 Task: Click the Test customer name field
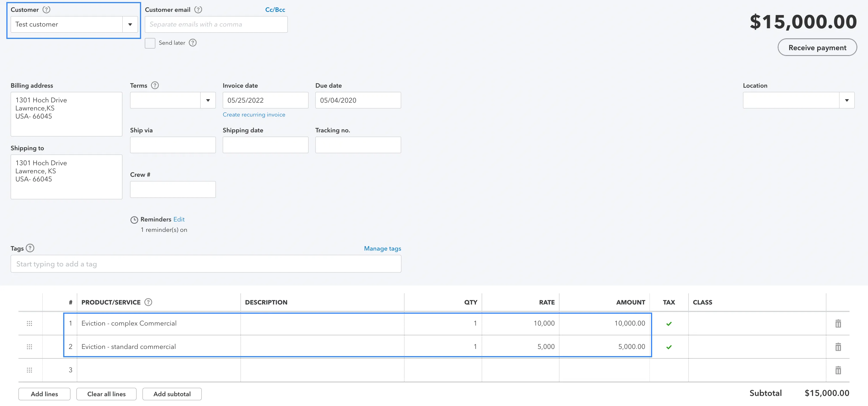point(67,24)
